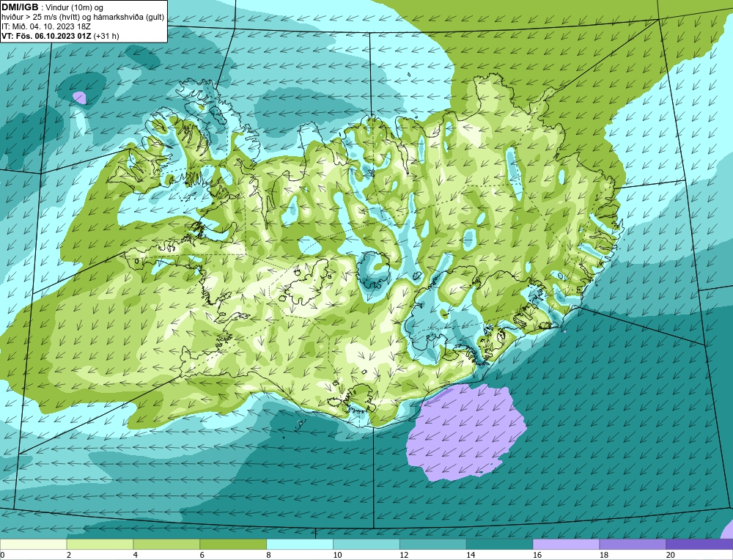Click the "2" label on the legend scale

(69, 555)
